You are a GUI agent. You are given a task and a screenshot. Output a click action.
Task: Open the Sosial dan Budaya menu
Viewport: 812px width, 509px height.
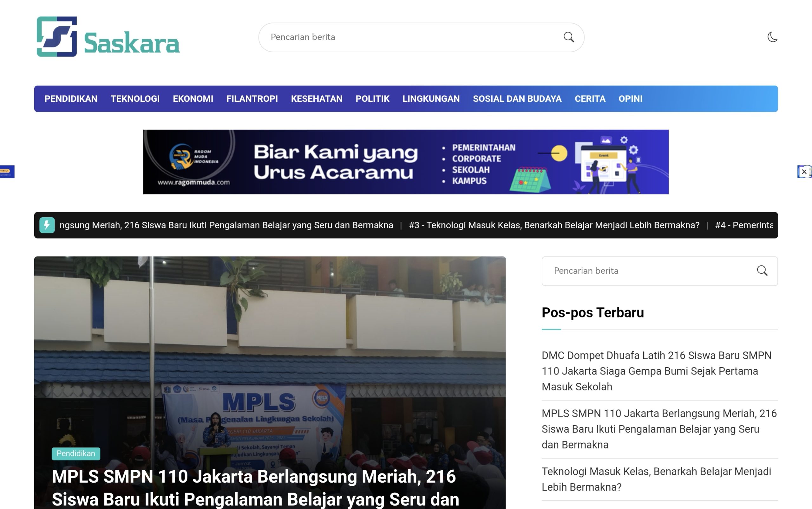point(517,99)
